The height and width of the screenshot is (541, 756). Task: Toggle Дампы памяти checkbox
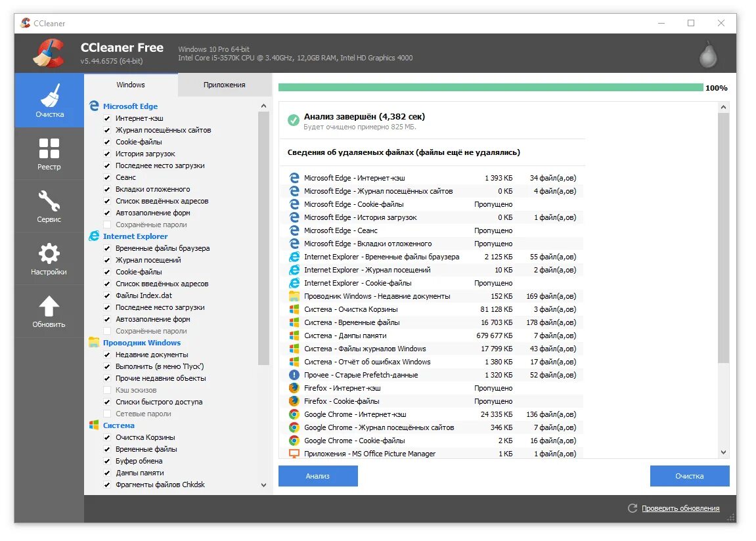point(107,473)
